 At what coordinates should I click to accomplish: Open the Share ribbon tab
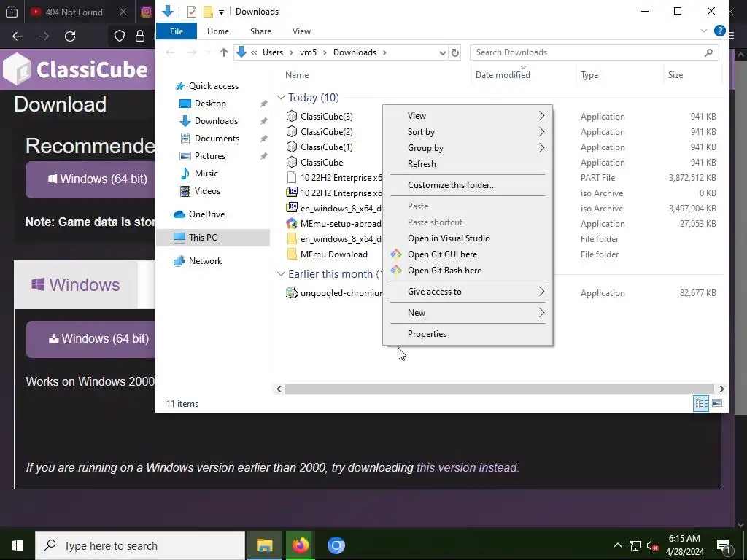[260, 31]
